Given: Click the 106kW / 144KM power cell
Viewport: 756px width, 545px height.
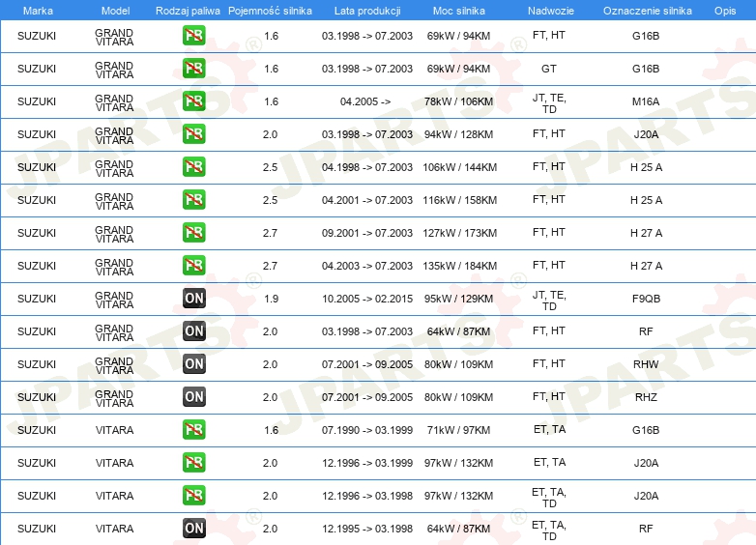Looking at the screenshot, I should pyautogui.click(x=460, y=167).
